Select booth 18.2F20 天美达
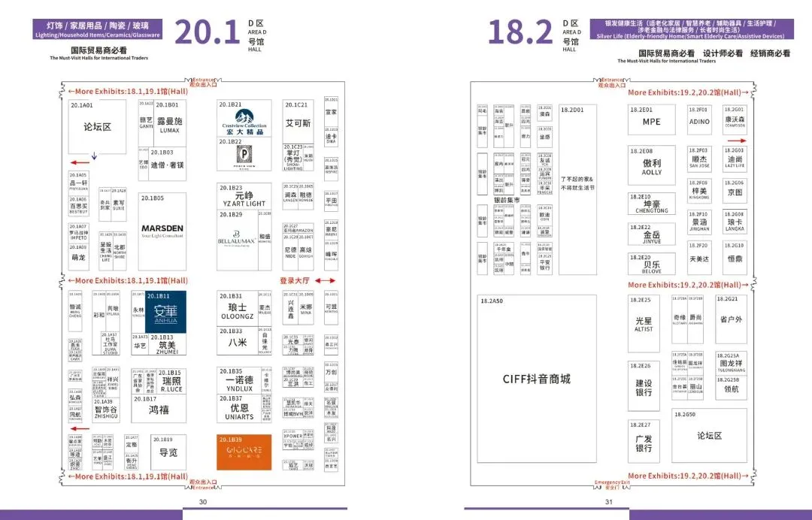 tap(699, 258)
